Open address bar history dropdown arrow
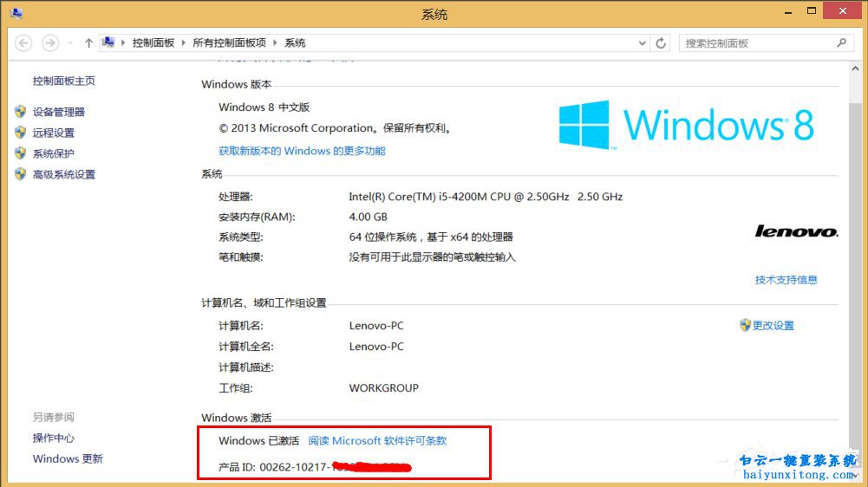Screen dimensions: 868x487 (643, 42)
